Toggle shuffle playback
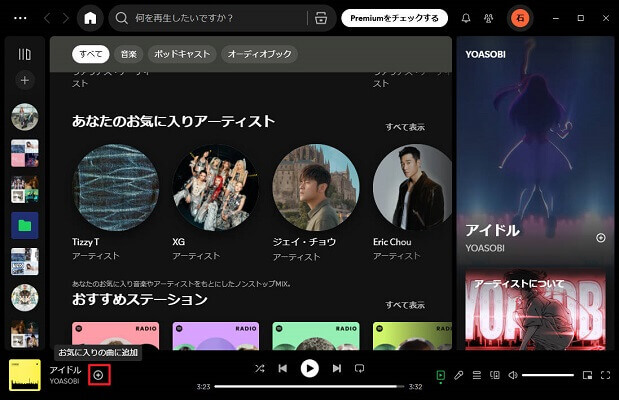The width and height of the screenshot is (619, 400). [x=259, y=368]
